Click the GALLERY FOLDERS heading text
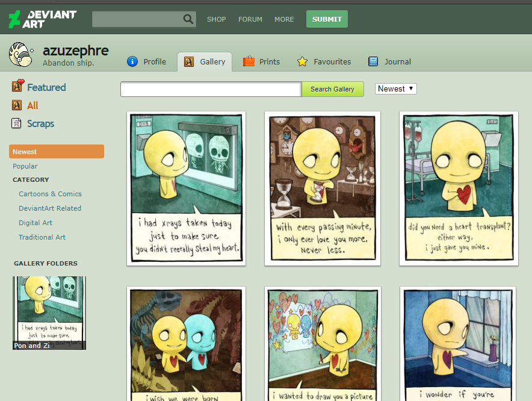The width and height of the screenshot is (532, 401). click(46, 263)
